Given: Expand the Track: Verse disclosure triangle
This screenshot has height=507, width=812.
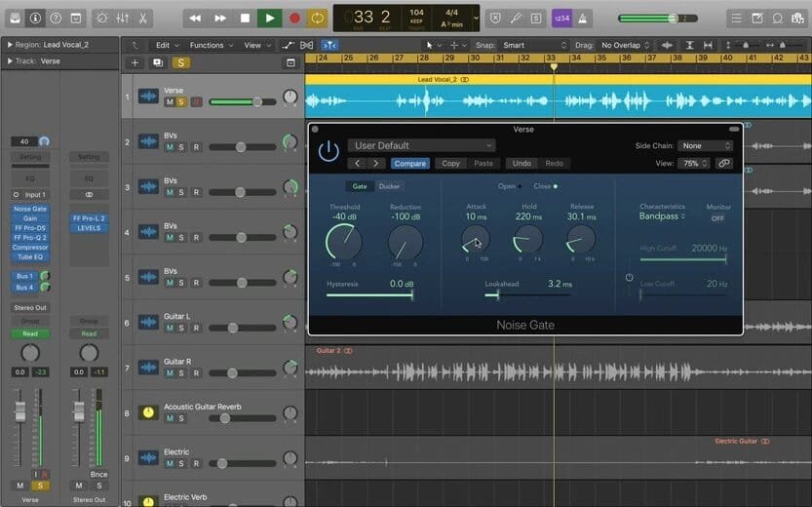Looking at the screenshot, I should pyautogui.click(x=10, y=60).
